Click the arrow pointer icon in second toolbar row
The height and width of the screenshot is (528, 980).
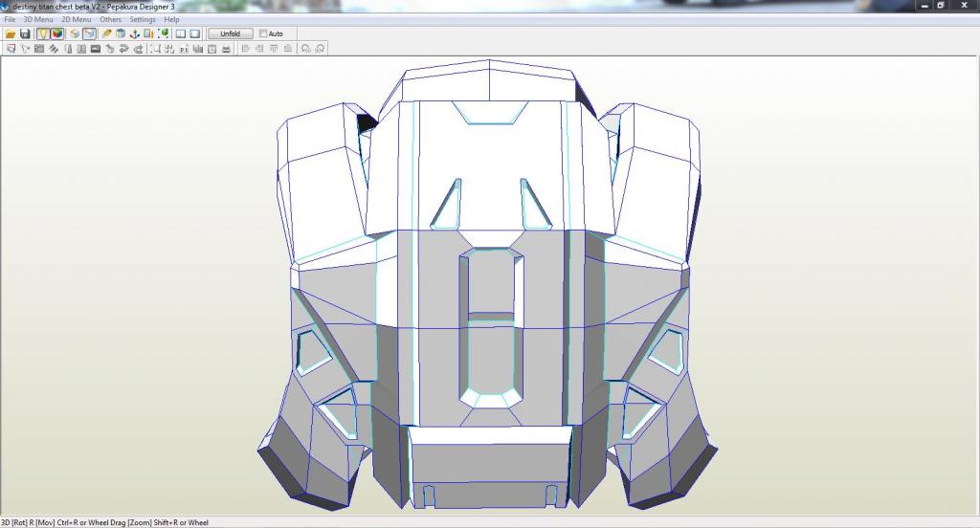tap(25, 49)
